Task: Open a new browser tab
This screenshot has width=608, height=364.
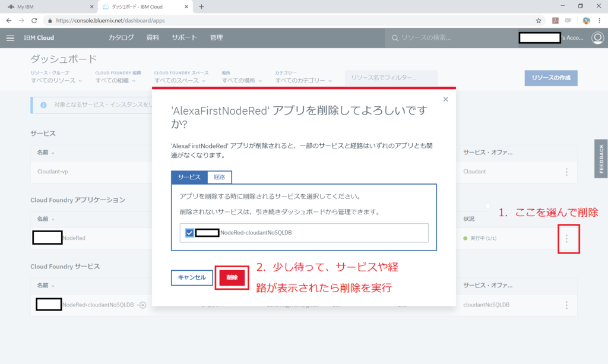Action: point(201,7)
